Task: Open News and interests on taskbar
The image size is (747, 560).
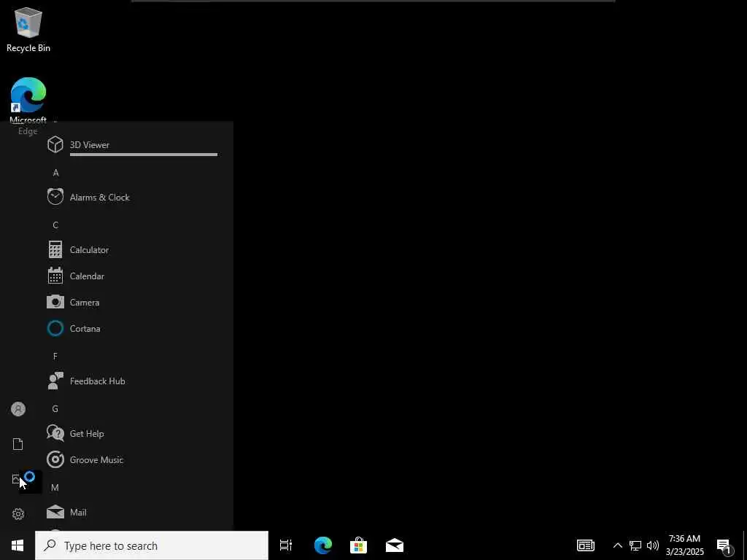Action: coord(586,545)
